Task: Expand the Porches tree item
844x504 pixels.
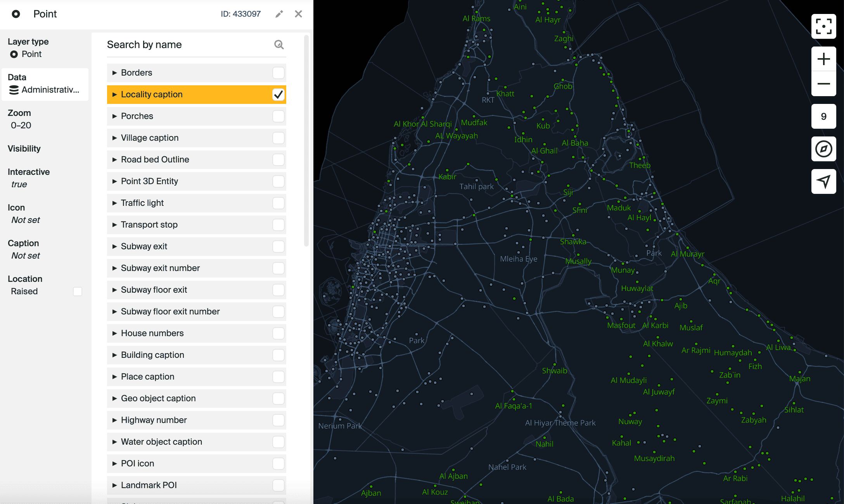Action: click(114, 116)
